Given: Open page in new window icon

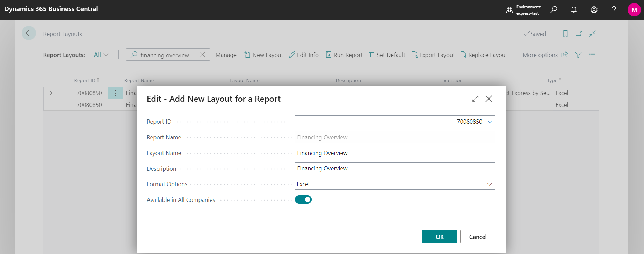Looking at the screenshot, I should 579,34.
